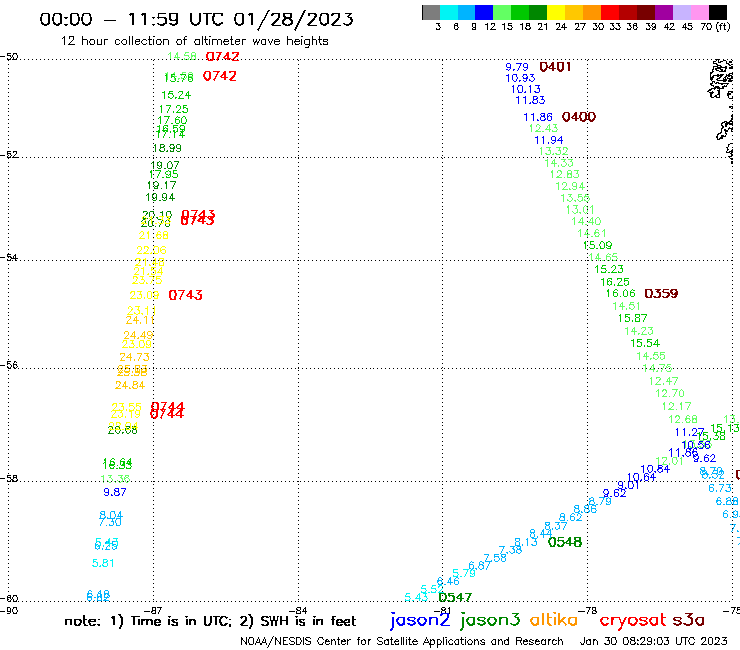The width and height of the screenshot is (740, 650).
Task: Click the wave height value 11.83
Action: [x=530, y=100]
